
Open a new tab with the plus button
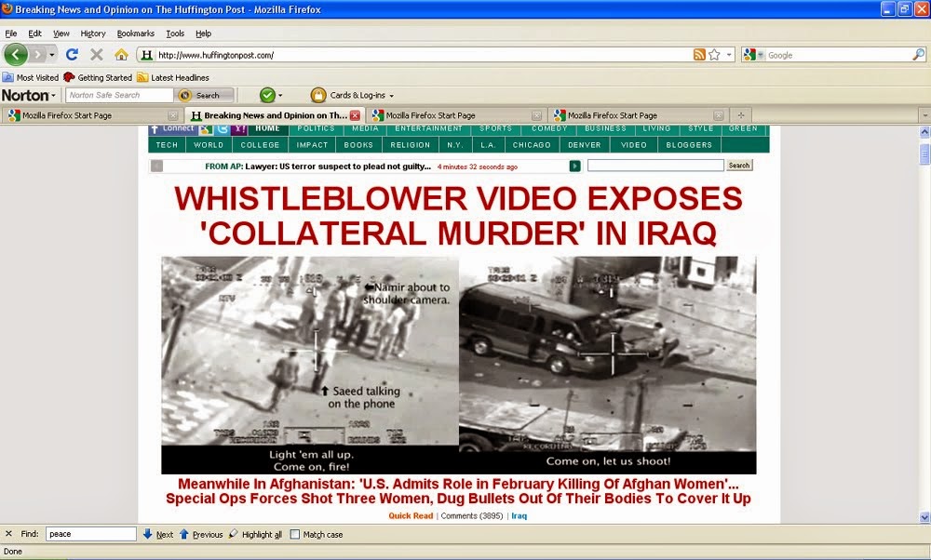[740, 115]
